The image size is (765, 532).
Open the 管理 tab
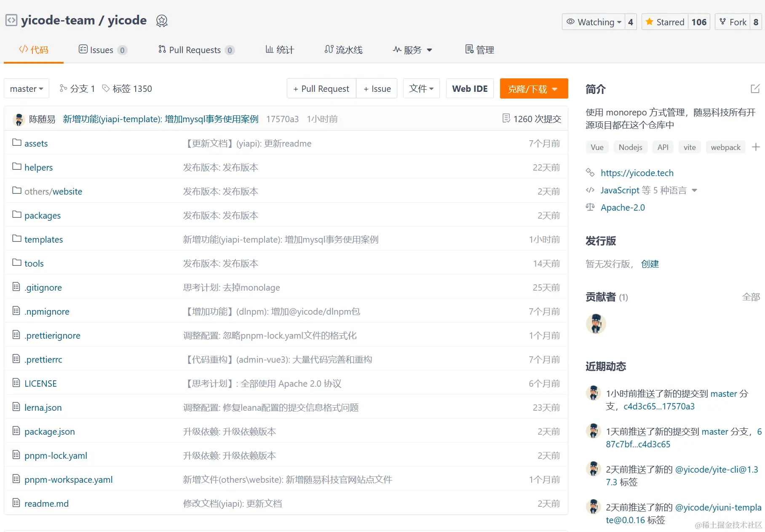tap(479, 50)
